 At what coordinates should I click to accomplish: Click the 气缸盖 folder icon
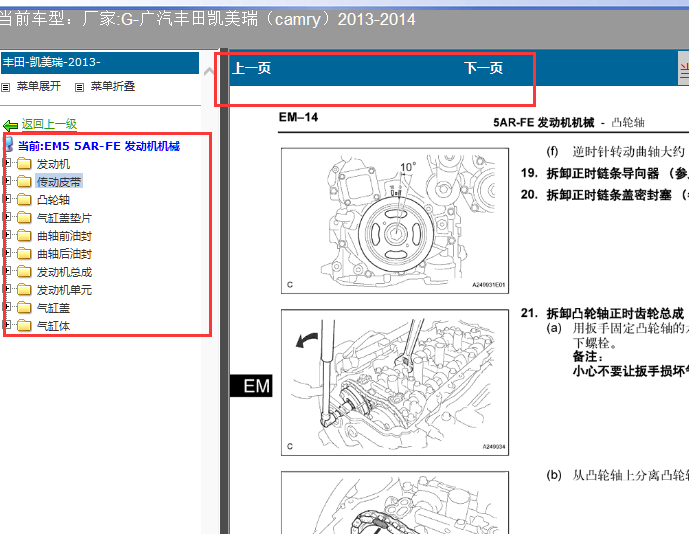[24, 308]
